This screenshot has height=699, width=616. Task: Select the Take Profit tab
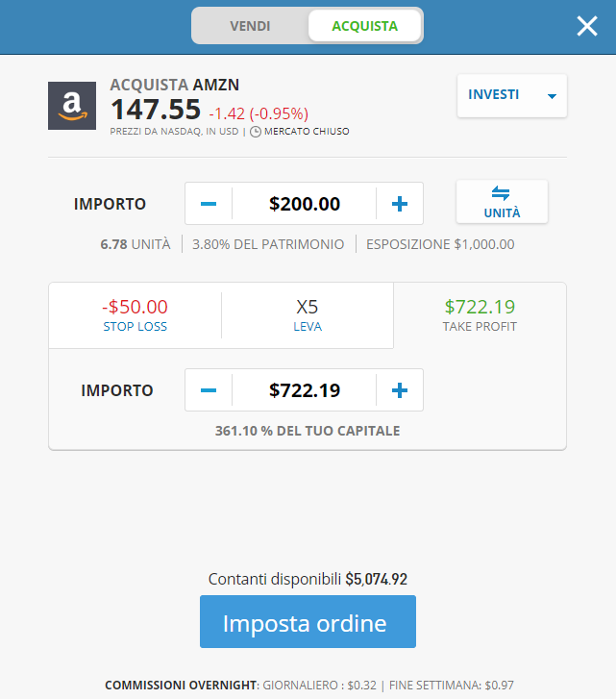coord(480,315)
